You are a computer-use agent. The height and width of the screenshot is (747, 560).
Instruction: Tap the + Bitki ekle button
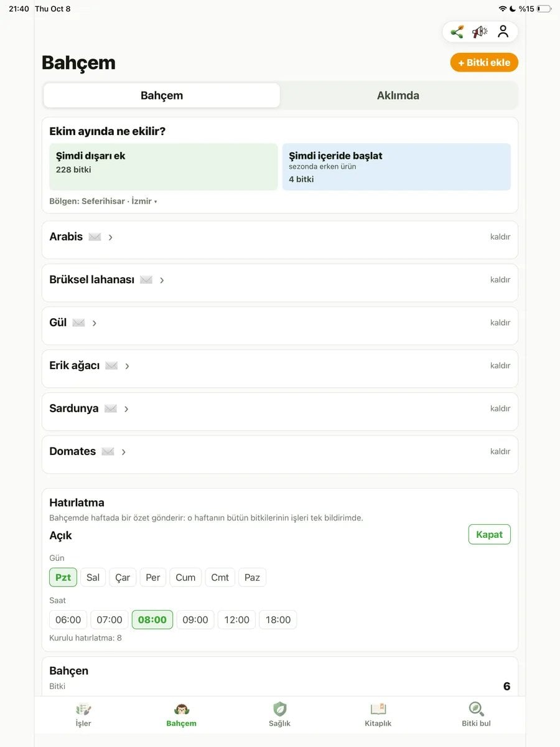click(484, 62)
